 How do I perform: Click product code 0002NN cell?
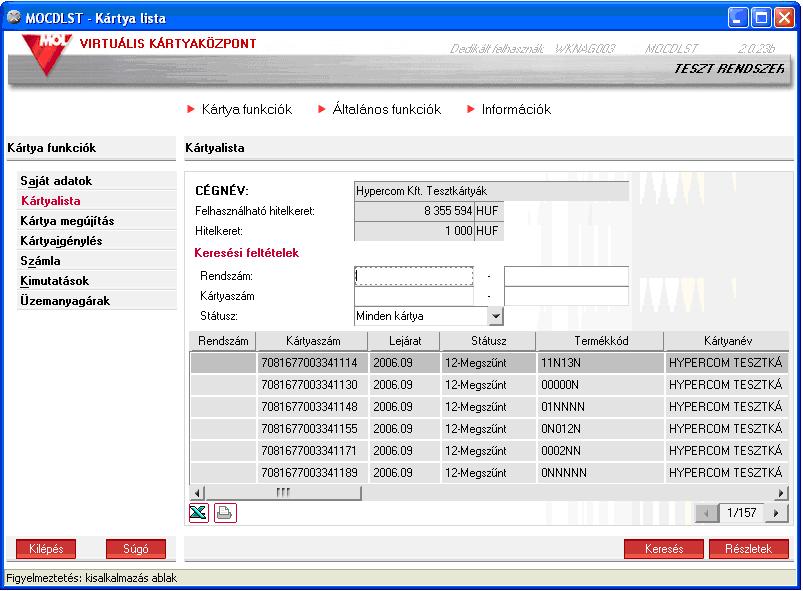600,451
